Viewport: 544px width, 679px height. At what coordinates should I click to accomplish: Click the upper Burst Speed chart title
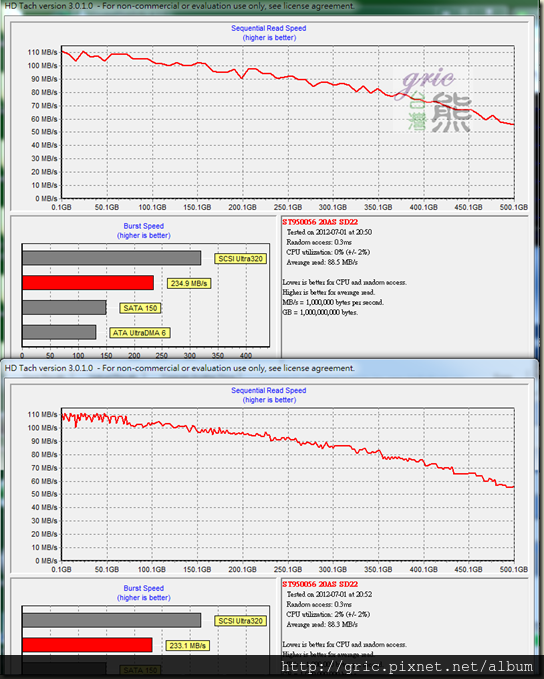coord(143,226)
